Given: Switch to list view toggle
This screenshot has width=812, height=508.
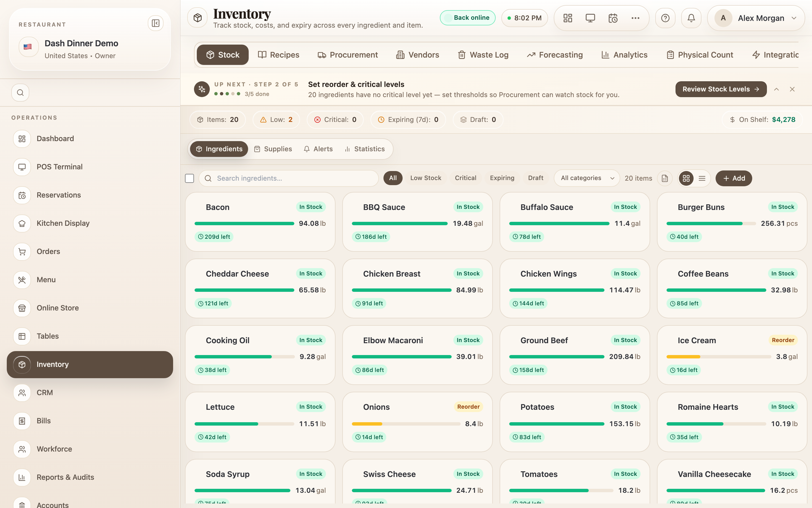Looking at the screenshot, I should [x=701, y=178].
